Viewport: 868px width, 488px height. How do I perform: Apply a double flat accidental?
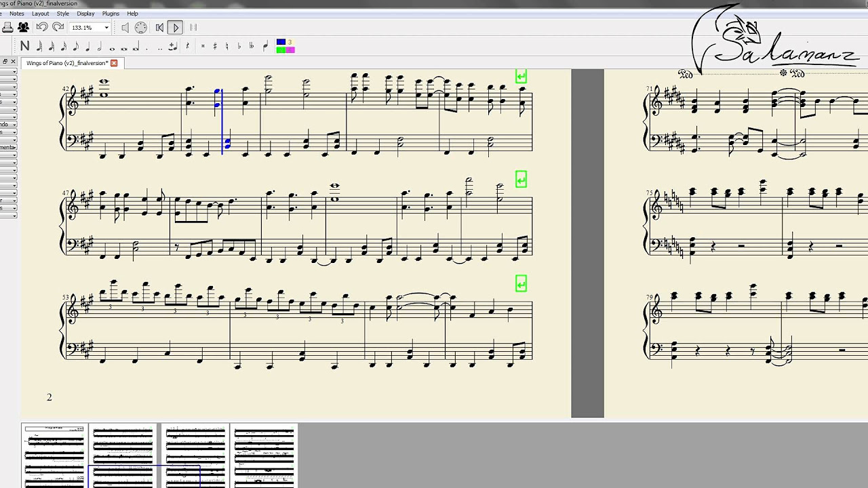[x=252, y=47]
